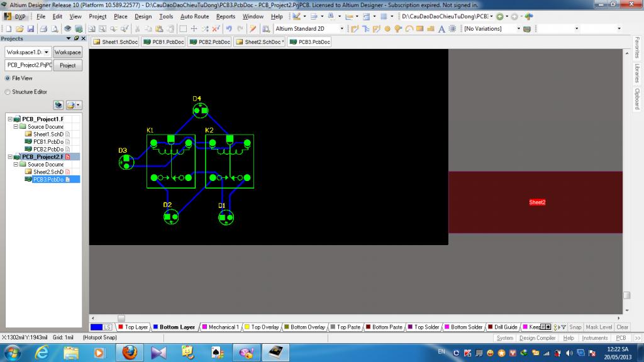Open the Auto Route menu
Screen dimensions: 644x362
[x=194, y=16]
